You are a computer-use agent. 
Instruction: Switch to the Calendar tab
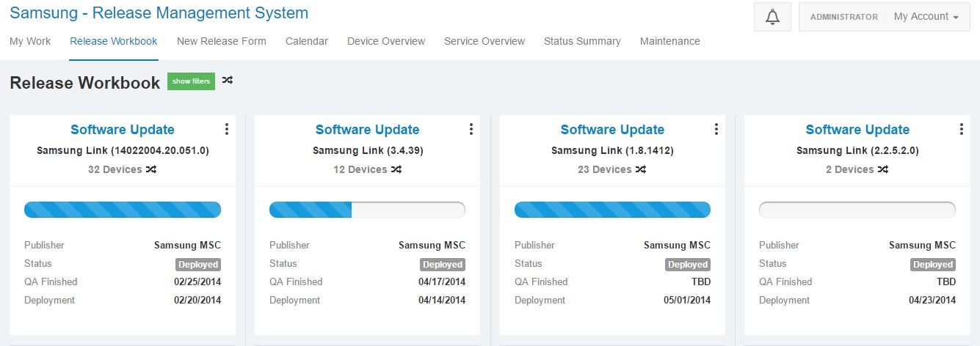pos(307,41)
